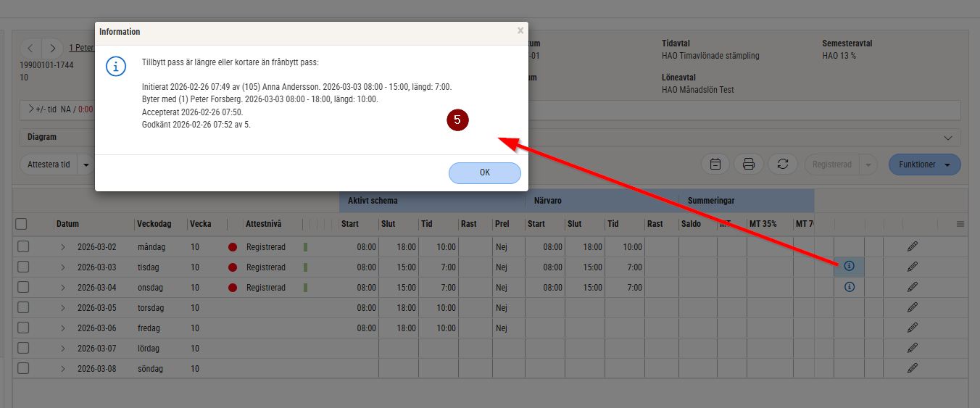
Task: Open the Funktioner dropdown menu
Action: pos(924,165)
